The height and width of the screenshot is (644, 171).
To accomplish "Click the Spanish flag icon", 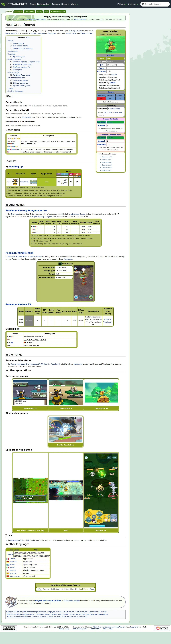I will pyautogui.click(x=8, y=573).
